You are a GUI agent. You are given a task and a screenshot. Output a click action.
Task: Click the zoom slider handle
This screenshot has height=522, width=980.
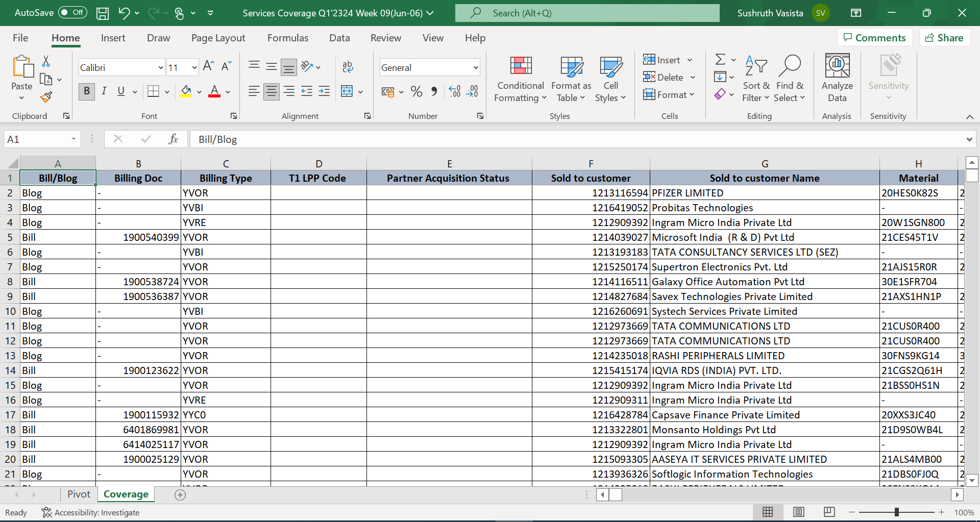[x=896, y=512]
